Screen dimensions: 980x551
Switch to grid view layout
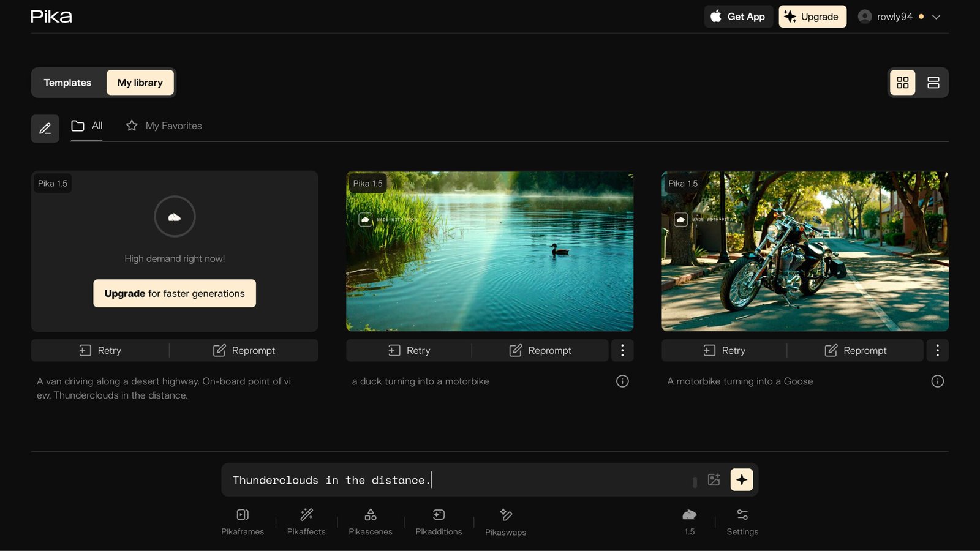pyautogui.click(x=903, y=83)
